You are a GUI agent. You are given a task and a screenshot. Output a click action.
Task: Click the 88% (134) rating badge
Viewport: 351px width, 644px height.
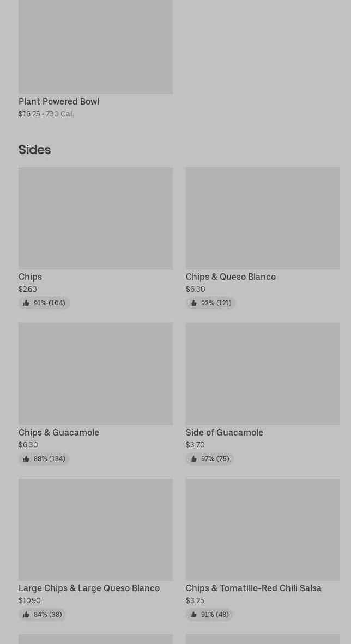[44, 459]
